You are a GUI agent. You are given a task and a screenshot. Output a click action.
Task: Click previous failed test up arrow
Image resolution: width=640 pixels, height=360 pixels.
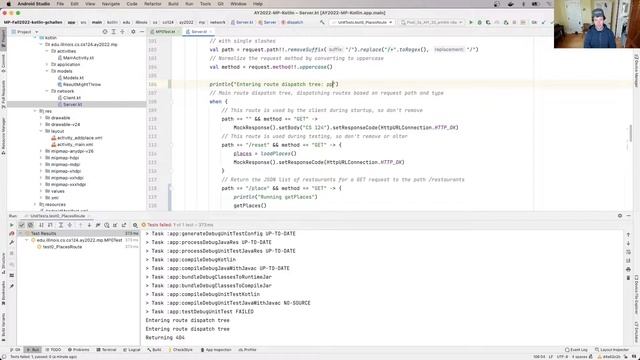pos(80,225)
